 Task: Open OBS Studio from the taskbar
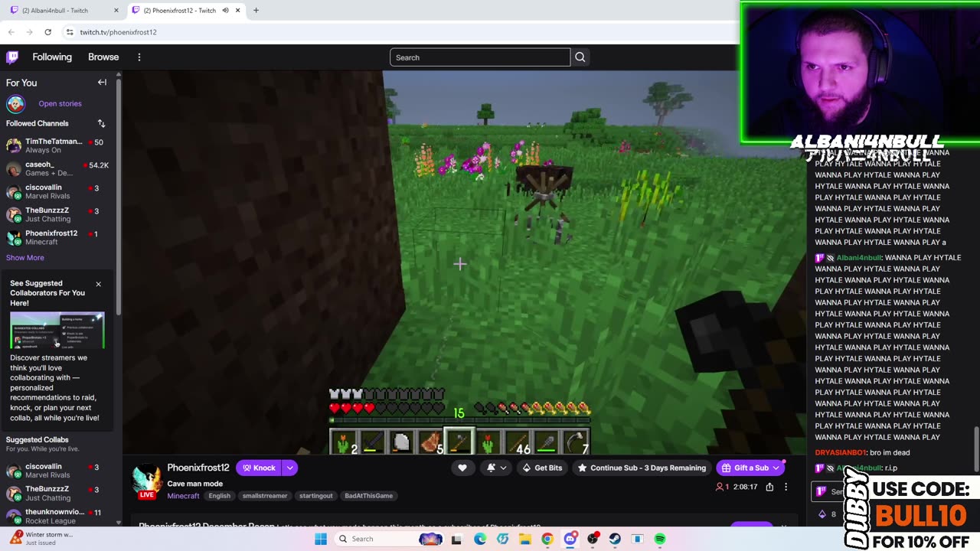[x=592, y=539]
